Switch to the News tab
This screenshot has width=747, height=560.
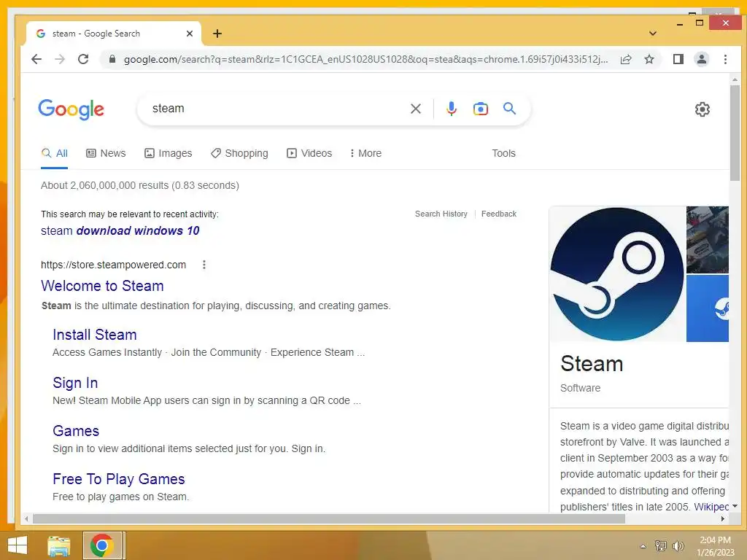tap(106, 153)
